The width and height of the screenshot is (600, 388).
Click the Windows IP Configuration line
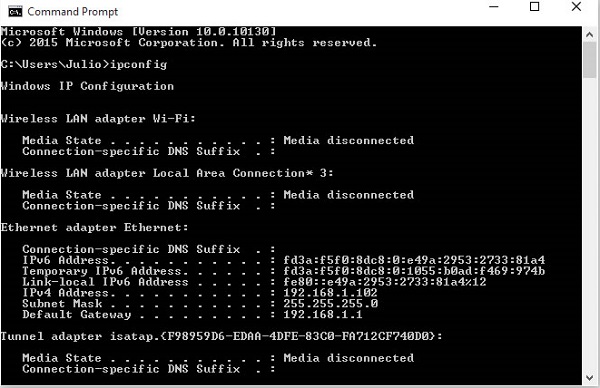[87, 86]
